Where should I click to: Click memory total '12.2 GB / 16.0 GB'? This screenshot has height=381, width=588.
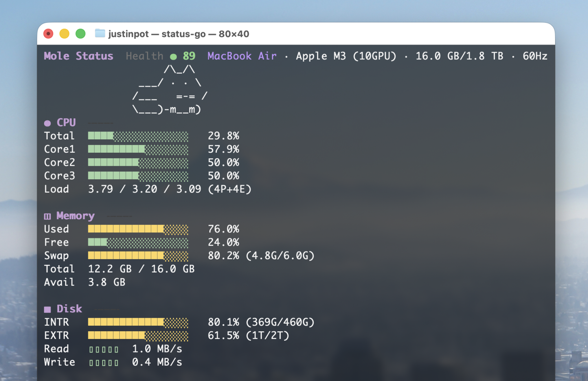(x=141, y=269)
